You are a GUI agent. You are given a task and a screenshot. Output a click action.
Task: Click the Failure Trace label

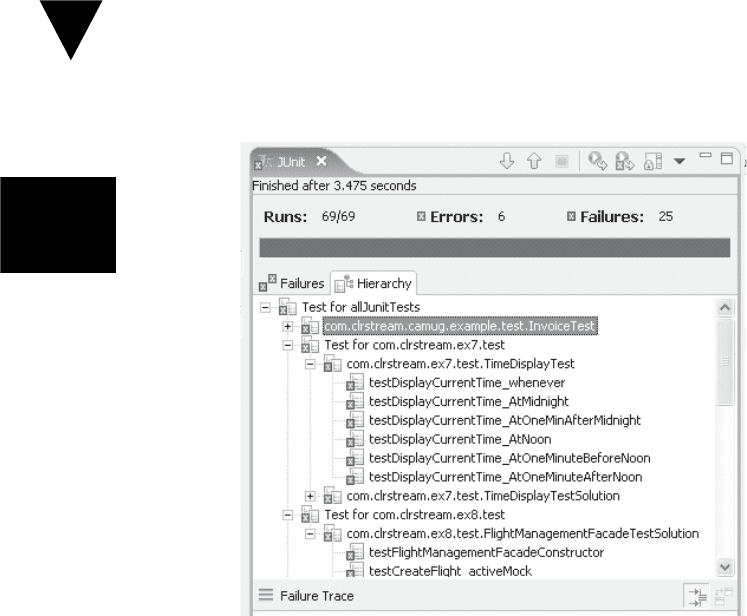click(317, 596)
